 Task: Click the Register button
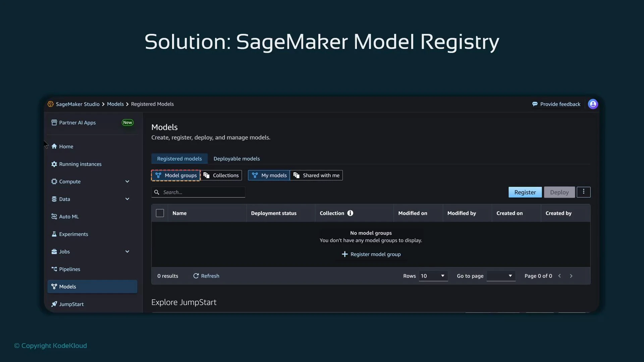[x=525, y=192]
